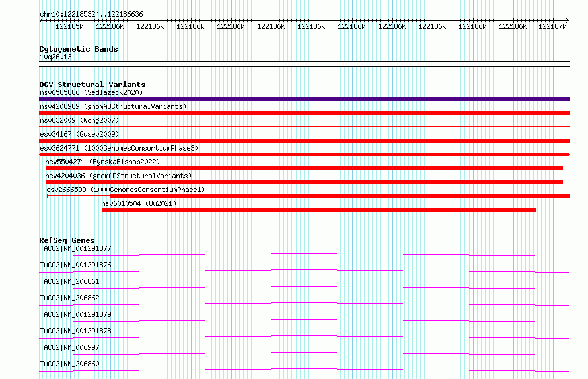Viewport: 588px width, 379px height.
Task: Open transcript TACC2|NM_206860
Action: pos(69,364)
